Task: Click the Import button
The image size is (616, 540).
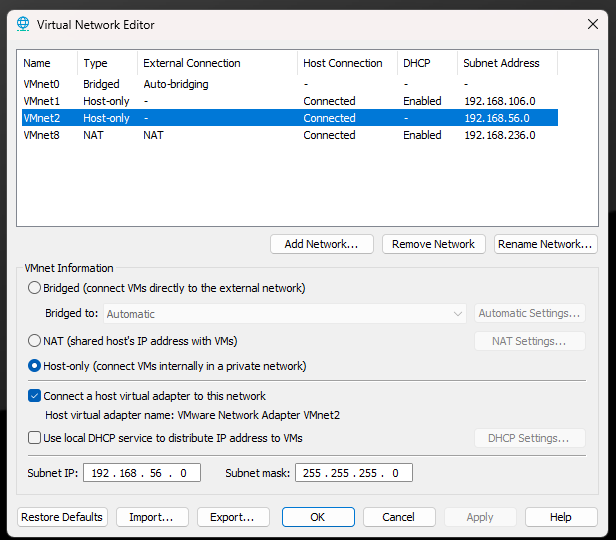Action: tap(152, 517)
